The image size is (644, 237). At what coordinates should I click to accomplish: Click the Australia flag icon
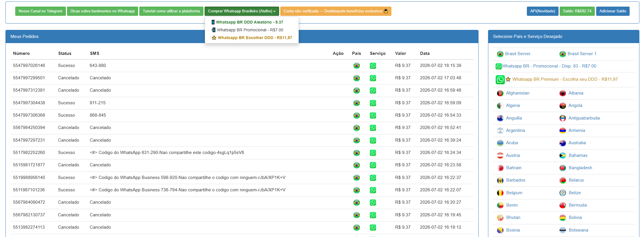point(563,143)
